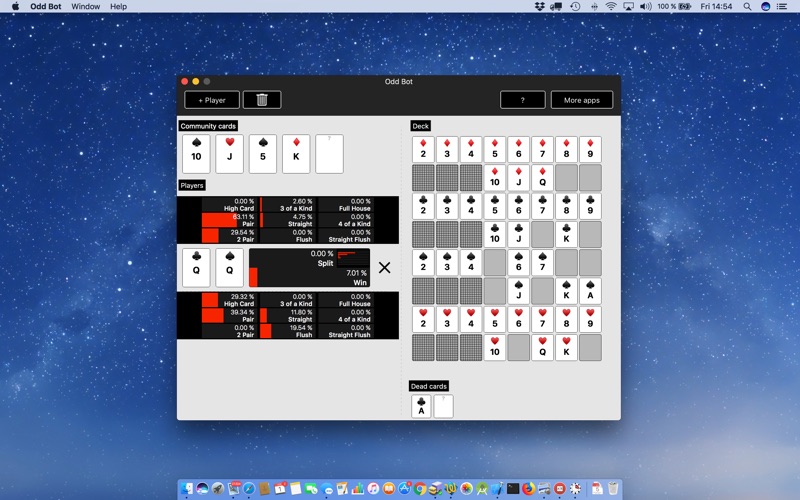Click the empty fifth community card slot
This screenshot has height=500, width=800.
tap(330, 154)
